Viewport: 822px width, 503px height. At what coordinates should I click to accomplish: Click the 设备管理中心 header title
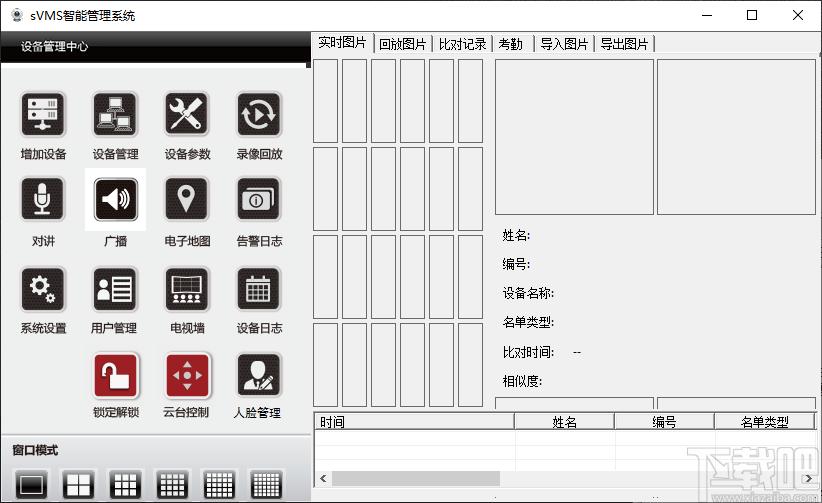(55, 47)
